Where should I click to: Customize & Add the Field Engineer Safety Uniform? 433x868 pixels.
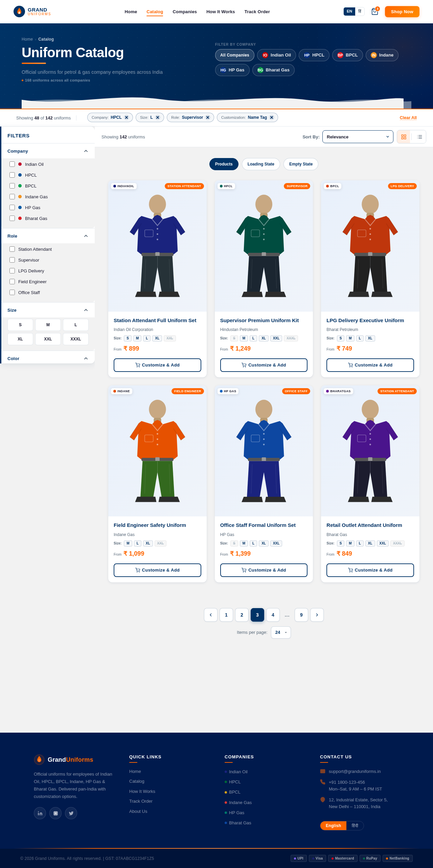pos(157,570)
